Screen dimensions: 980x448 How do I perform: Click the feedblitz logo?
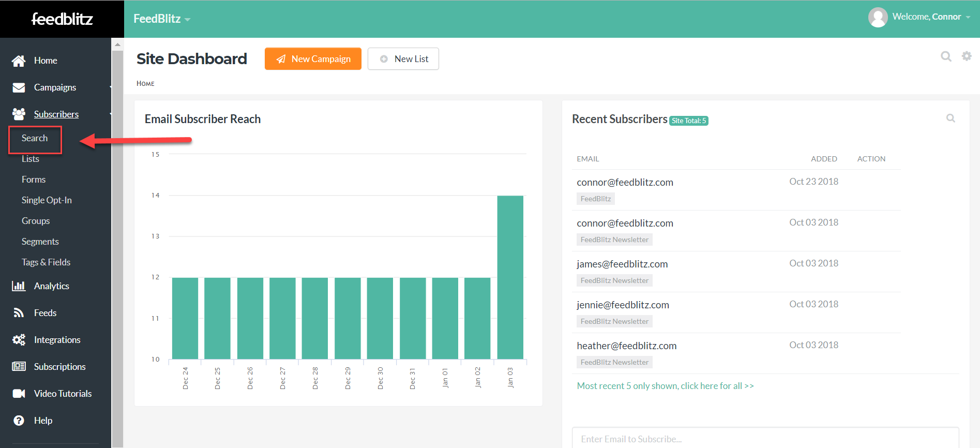coord(62,19)
